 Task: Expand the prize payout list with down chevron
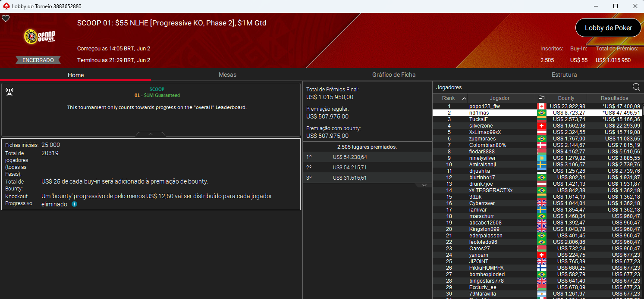[x=424, y=185]
